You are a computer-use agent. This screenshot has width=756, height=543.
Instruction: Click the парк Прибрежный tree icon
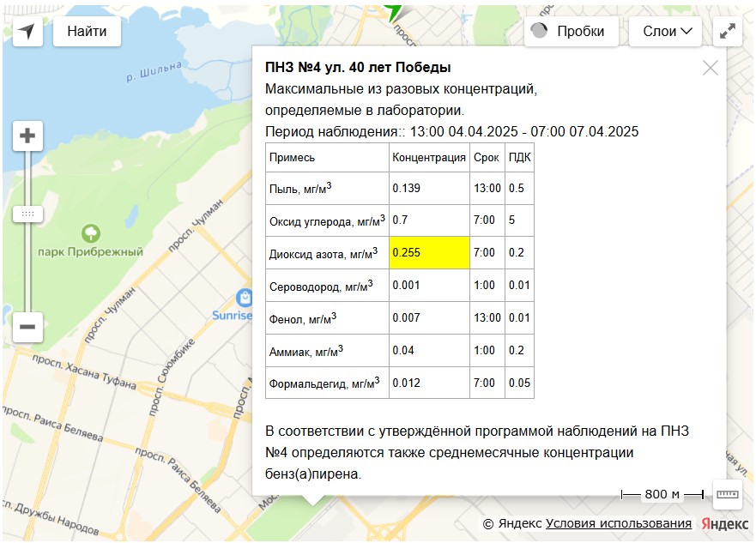[x=90, y=232]
